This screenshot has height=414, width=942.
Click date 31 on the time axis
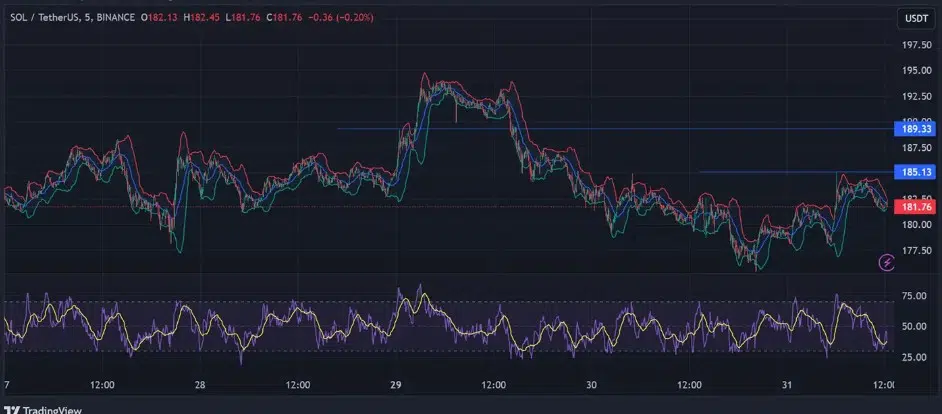(787, 385)
